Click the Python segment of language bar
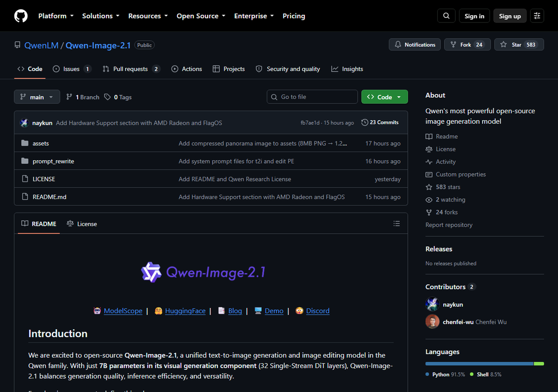The width and height of the screenshot is (558, 392). point(479,364)
